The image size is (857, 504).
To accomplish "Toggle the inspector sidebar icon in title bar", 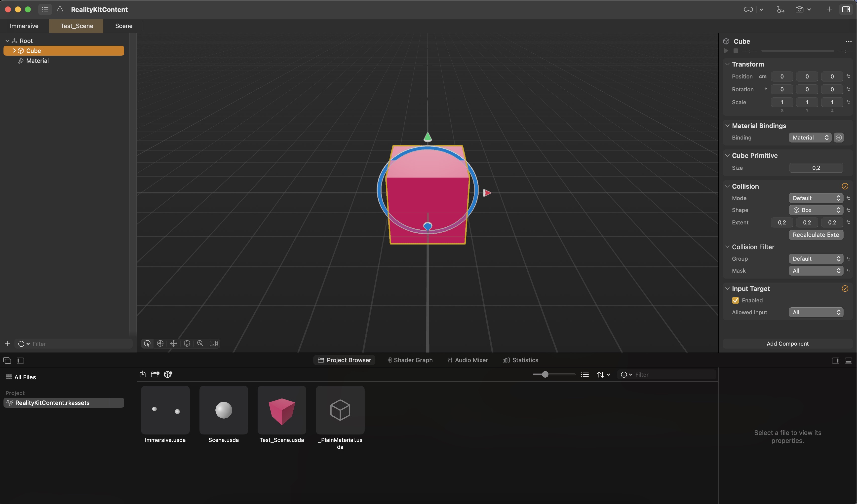I will [x=846, y=9].
